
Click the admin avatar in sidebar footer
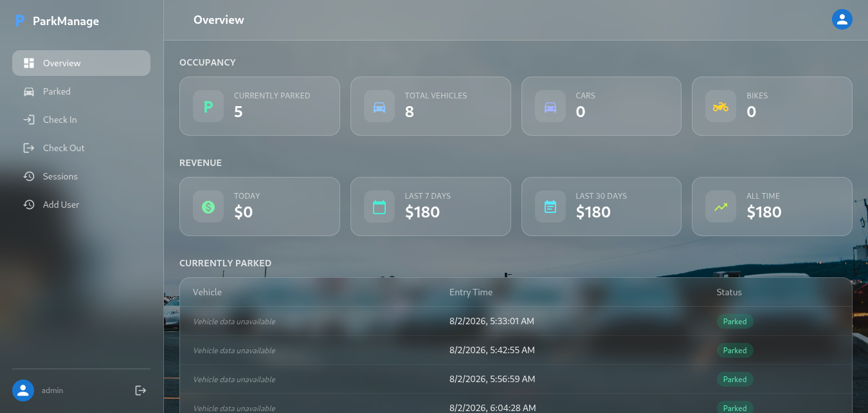coord(23,390)
